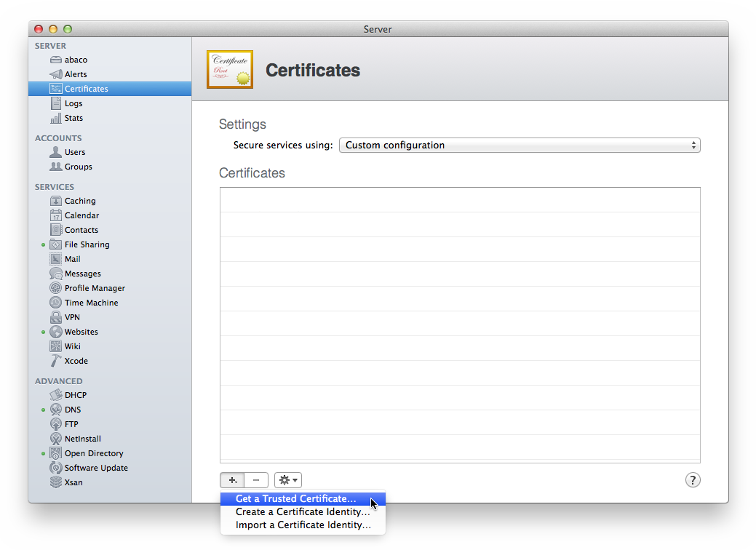The width and height of the screenshot is (756, 550).
Task: Click the VPN padlock icon
Action: pyautogui.click(x=56, y=317)
